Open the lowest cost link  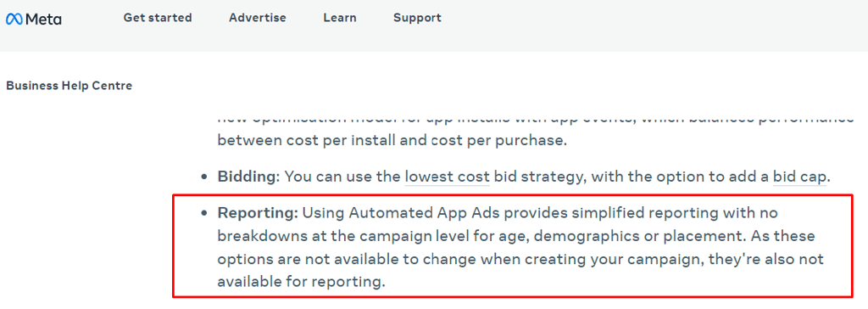[448, 177]
